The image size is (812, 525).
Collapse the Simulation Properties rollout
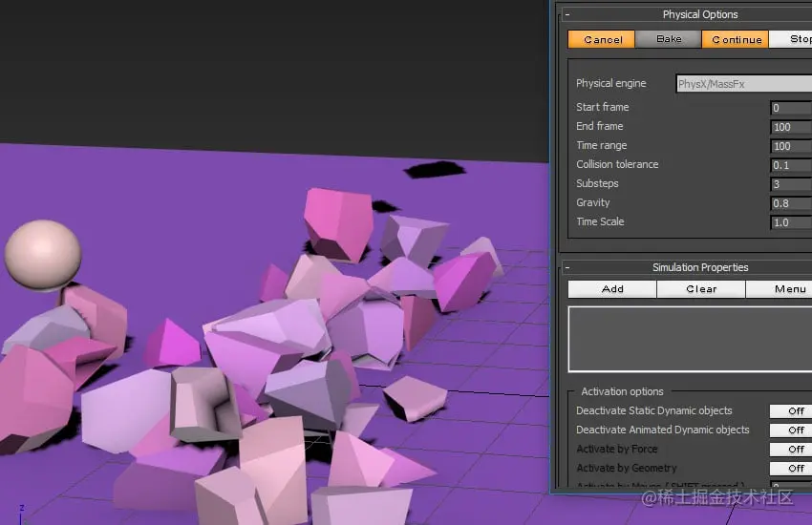click(567, 267)
